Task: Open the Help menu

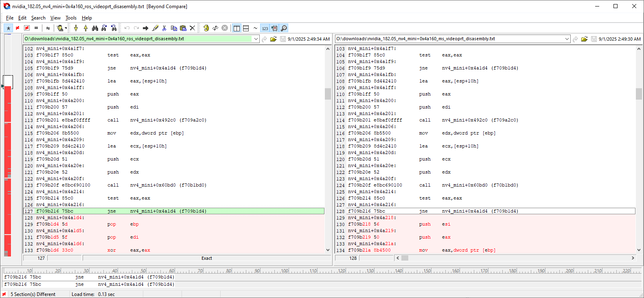Action: click(x=87, y=18)
